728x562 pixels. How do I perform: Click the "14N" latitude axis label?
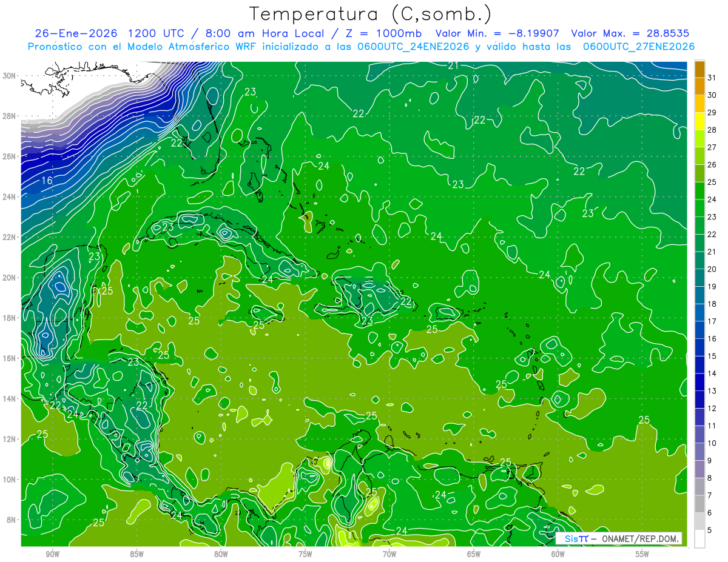tap(10, 399)
